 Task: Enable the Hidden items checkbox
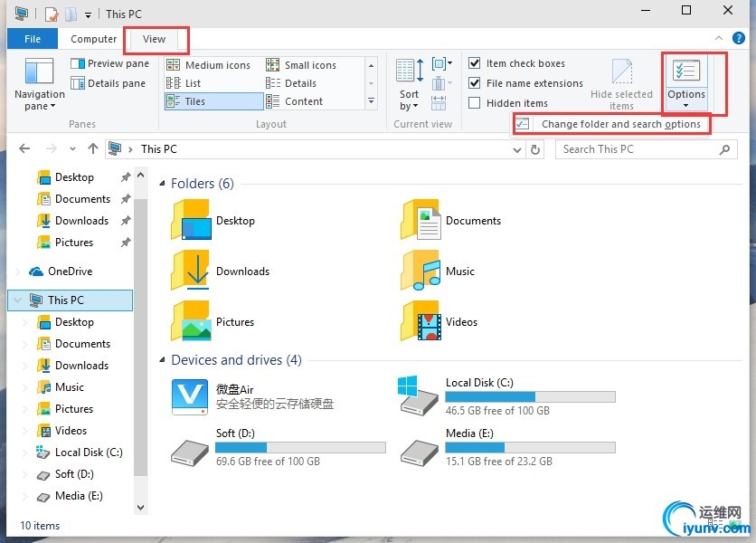(475, 103)
